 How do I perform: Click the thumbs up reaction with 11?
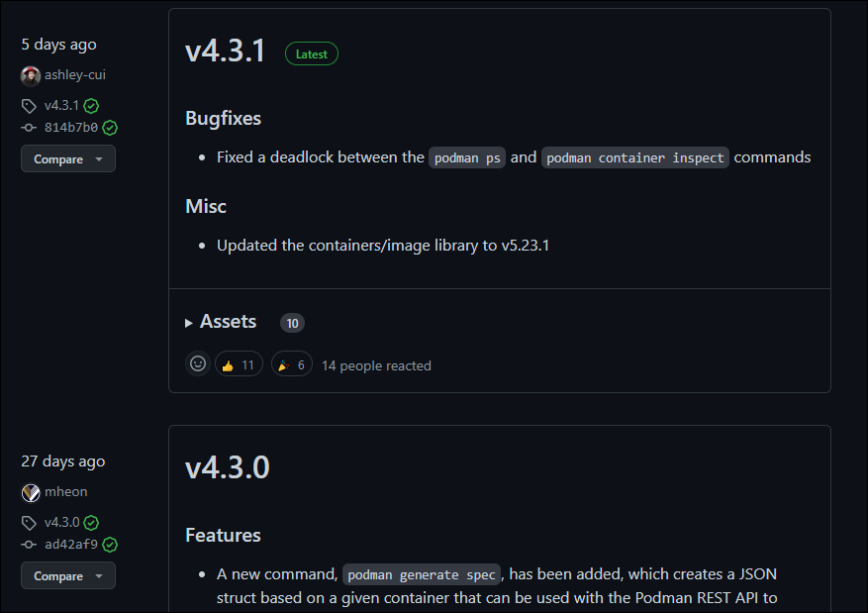[239, 364]
